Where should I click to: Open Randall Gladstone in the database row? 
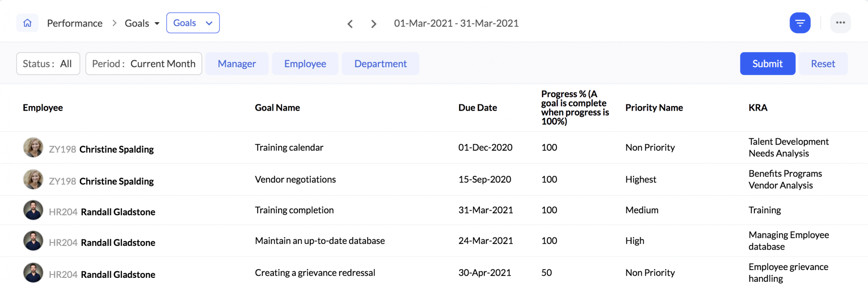118,243
